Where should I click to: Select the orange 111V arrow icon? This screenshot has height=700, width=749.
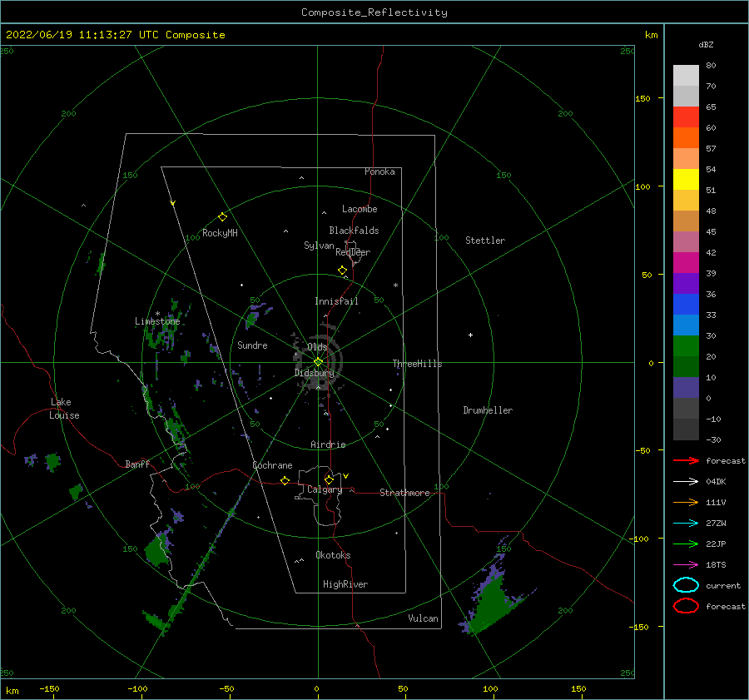(686, 502)
